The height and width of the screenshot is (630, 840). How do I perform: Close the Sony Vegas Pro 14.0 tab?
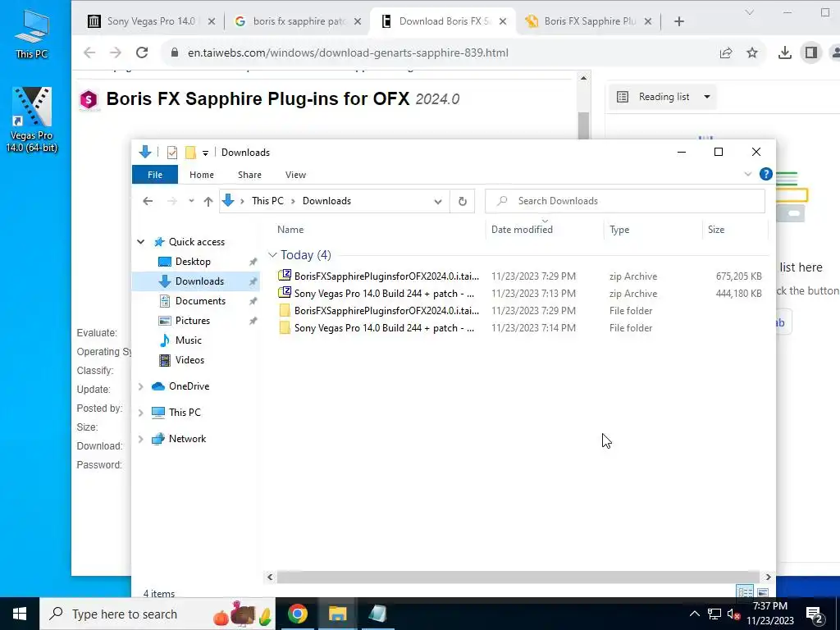[x=212, y=21]
